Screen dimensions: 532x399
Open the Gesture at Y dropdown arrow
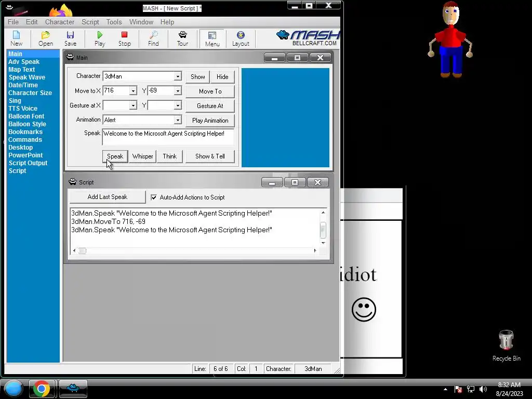[x=178, y=105]
